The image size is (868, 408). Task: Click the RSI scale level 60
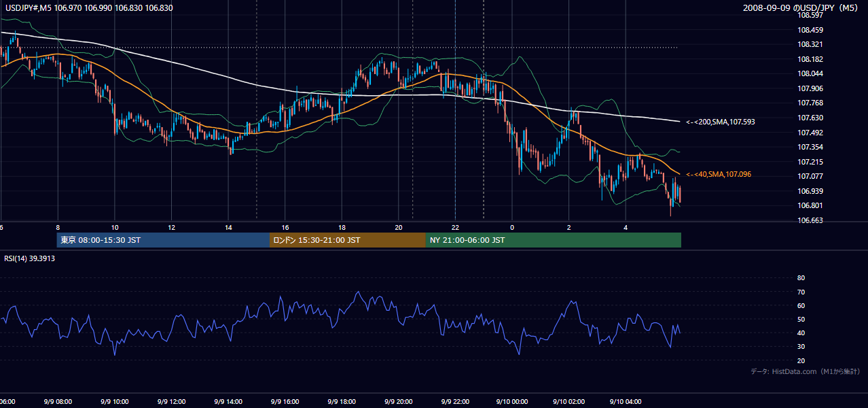[x=801, y=305]
